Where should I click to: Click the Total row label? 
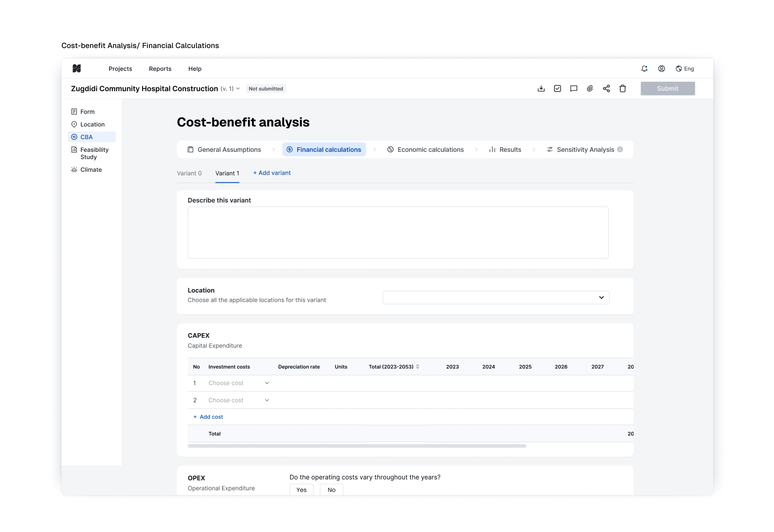click(x=214, y=434)
